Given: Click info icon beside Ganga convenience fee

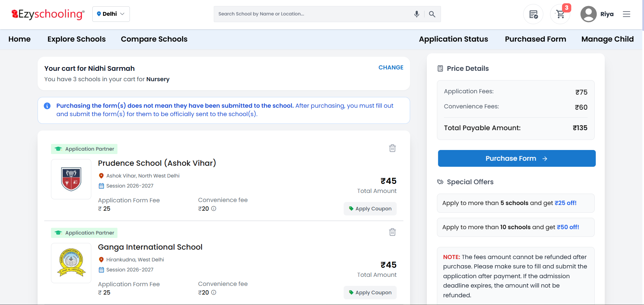Looking at the screenshot, I should pyautogui.click(x=214, y=293).
